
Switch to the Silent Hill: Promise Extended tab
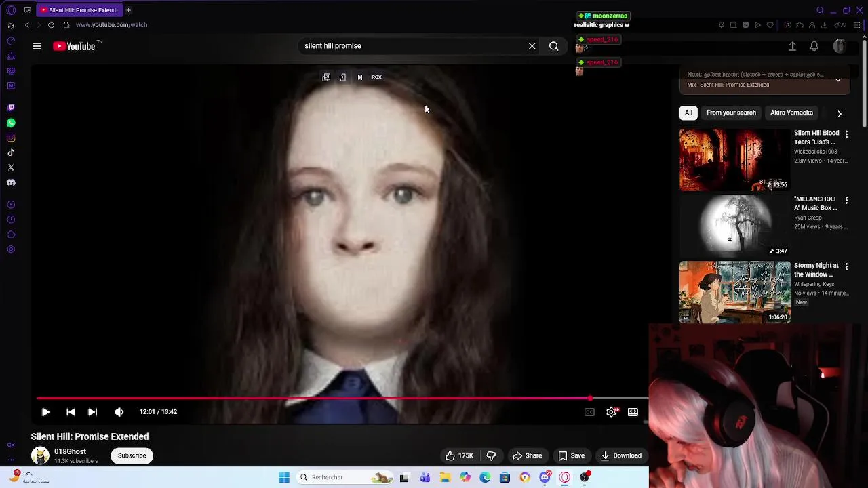(79, 10)
